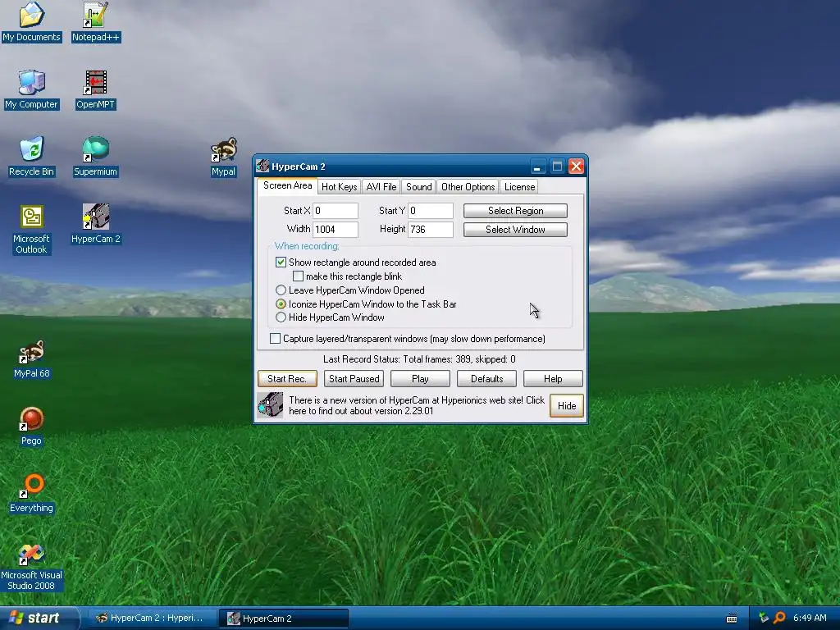This screenshot has width=840, height=630.
Task: Uncheck Show rectangle around recorded area
Action: (281, 262)
